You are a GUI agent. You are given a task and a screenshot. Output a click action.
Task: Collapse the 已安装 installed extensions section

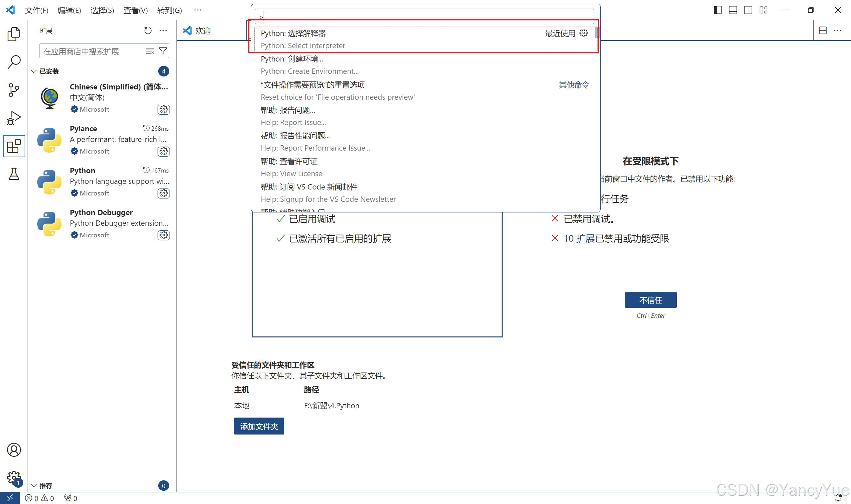(34, 71)
